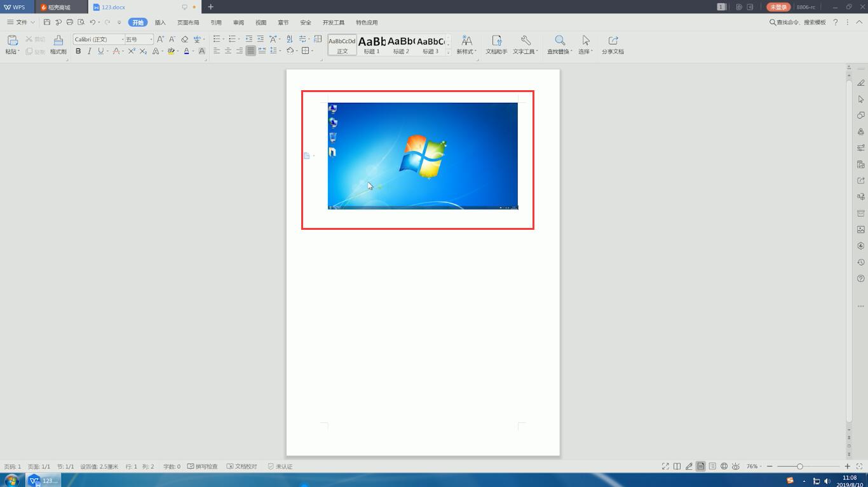
Task: Add new document tab with plus button
Action: (210, 7)
